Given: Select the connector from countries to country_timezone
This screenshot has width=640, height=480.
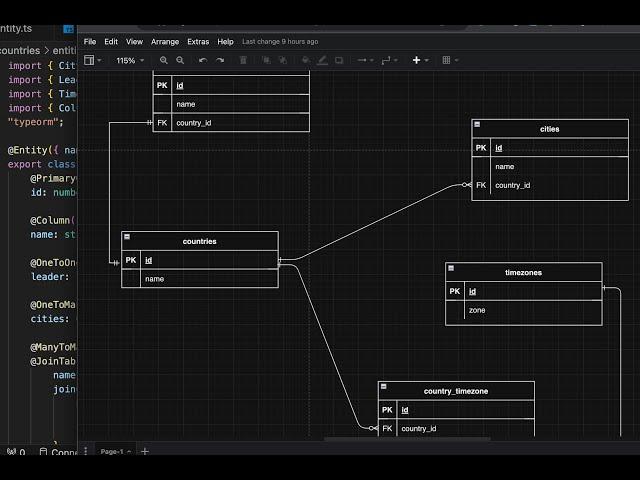Looking at the screenshot, I should [327, 347].
